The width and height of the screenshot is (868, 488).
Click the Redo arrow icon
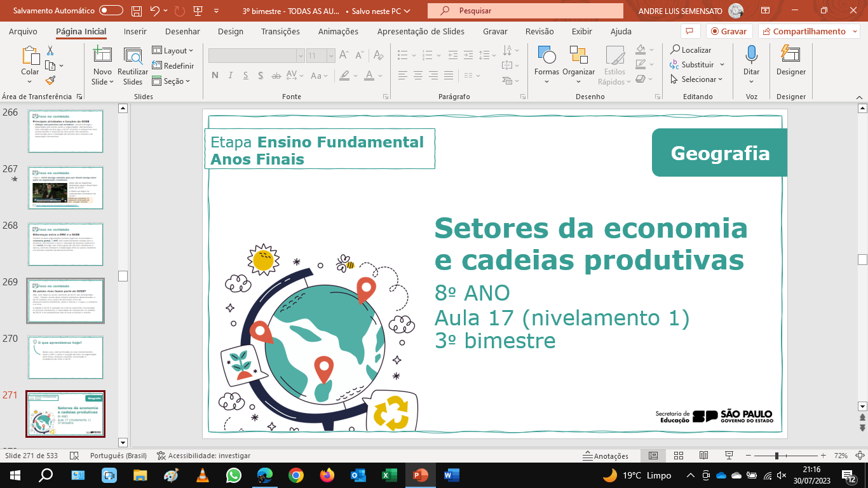pos(180,11)
